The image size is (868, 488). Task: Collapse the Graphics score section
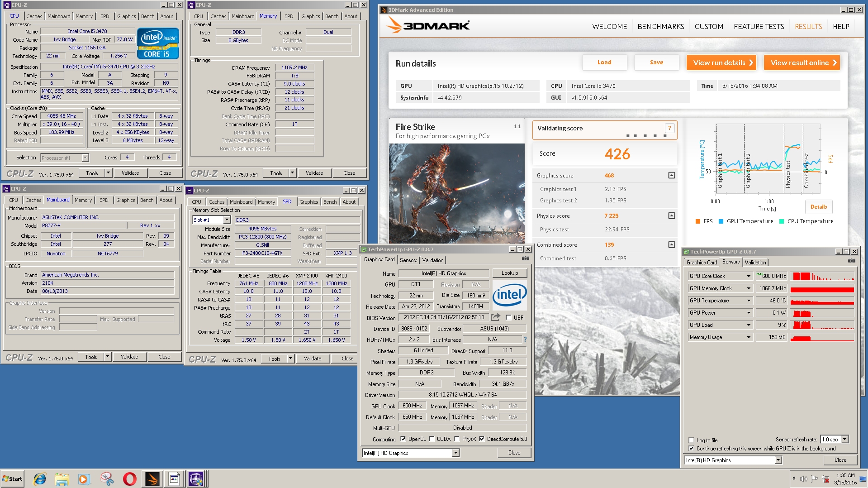(672, 175)
